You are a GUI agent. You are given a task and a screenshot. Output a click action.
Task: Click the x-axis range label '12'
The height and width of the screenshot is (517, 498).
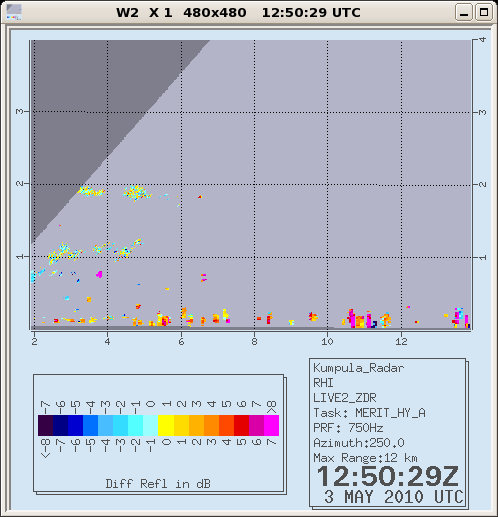401,341
